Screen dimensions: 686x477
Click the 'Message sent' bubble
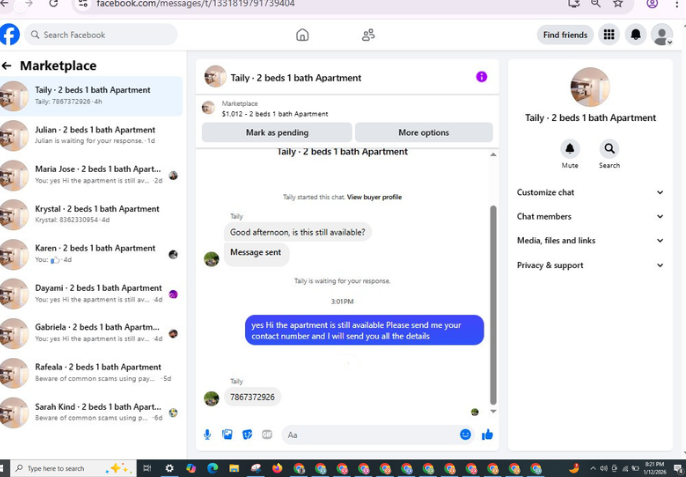256,253
